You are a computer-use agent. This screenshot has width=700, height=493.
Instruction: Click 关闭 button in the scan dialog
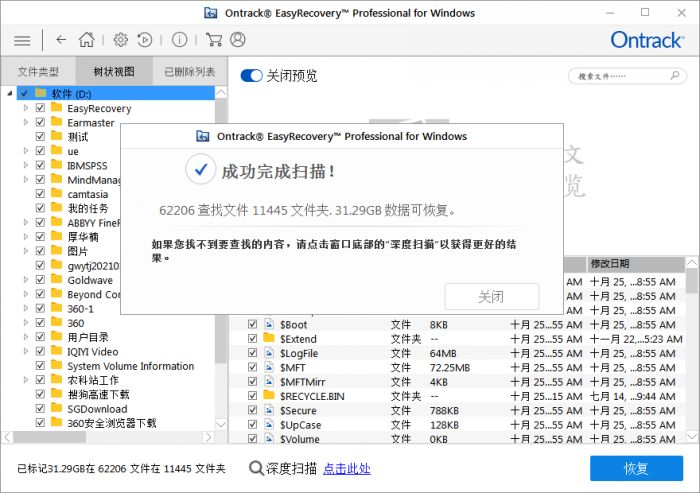[492, 297]
